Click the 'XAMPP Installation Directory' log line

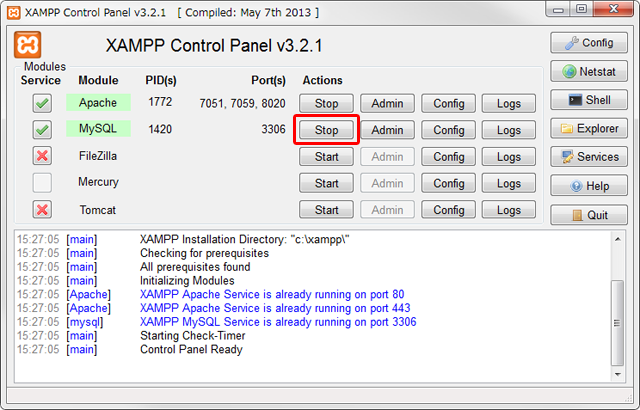245,239
